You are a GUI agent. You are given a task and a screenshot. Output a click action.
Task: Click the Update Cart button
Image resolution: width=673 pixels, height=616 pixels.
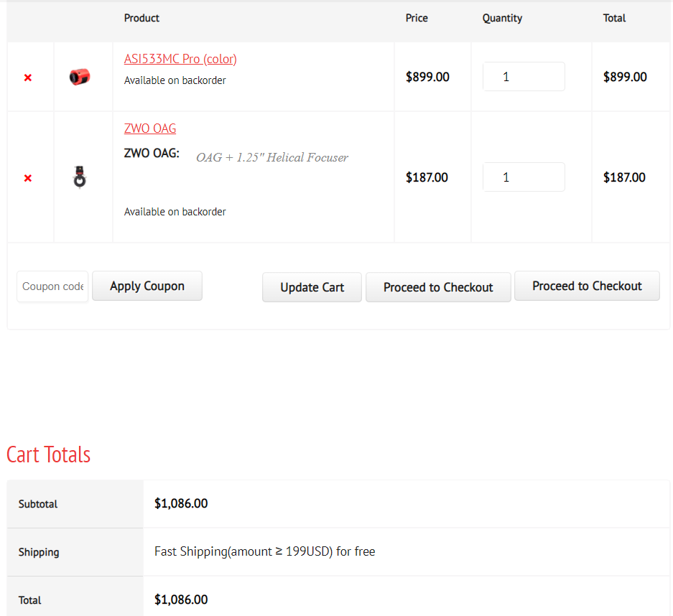[312, 287]
